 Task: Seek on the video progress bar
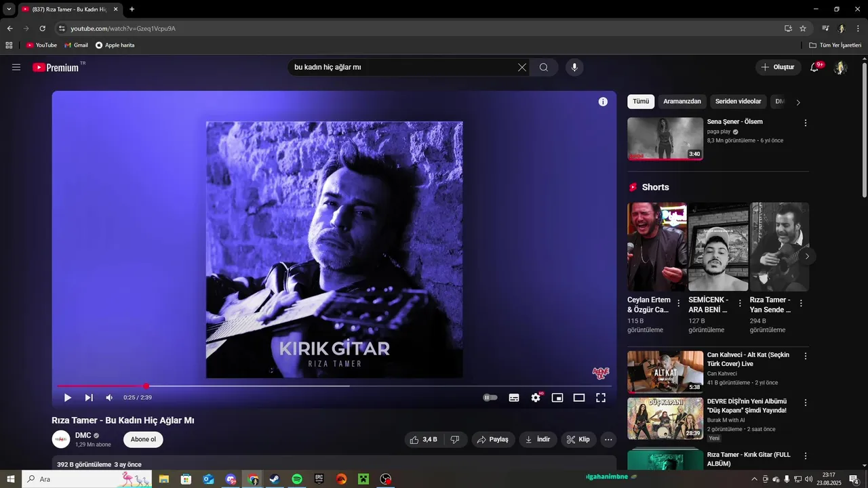coord(334,386)
